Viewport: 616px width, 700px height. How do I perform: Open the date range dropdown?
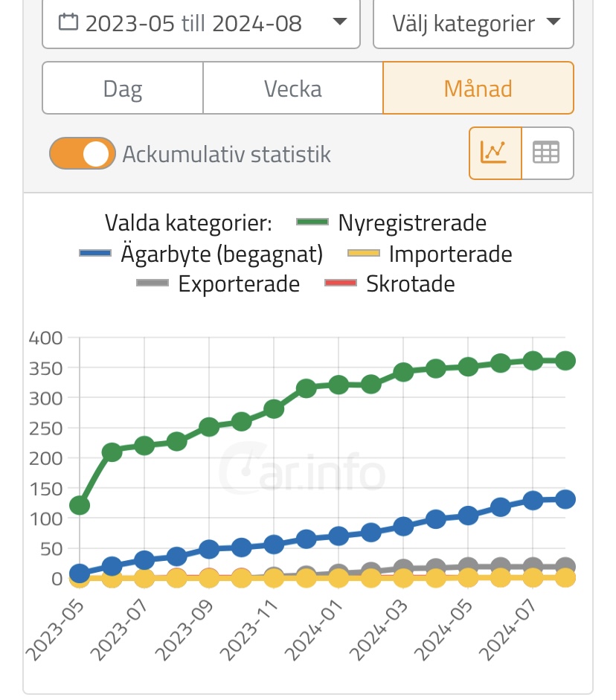(201, 23)
